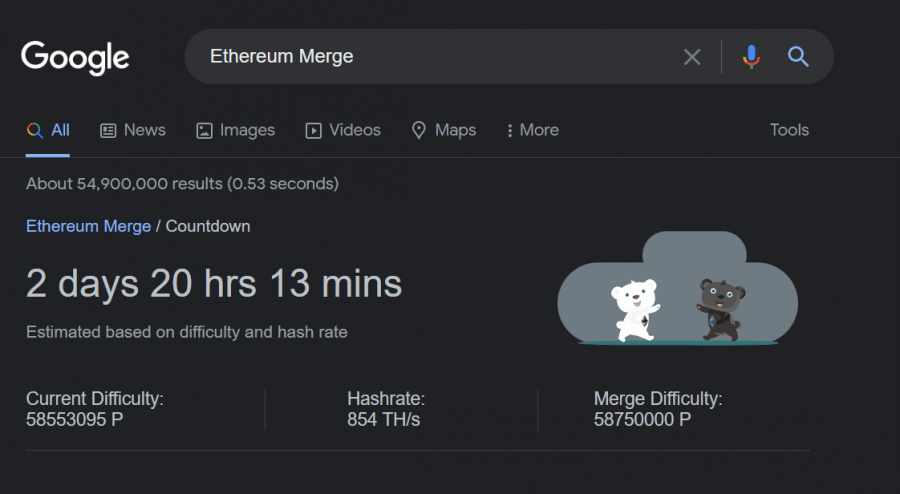The height and width of the screenshot is (494, 900).
Task: Expand the More menu
Action: point(532,130)
